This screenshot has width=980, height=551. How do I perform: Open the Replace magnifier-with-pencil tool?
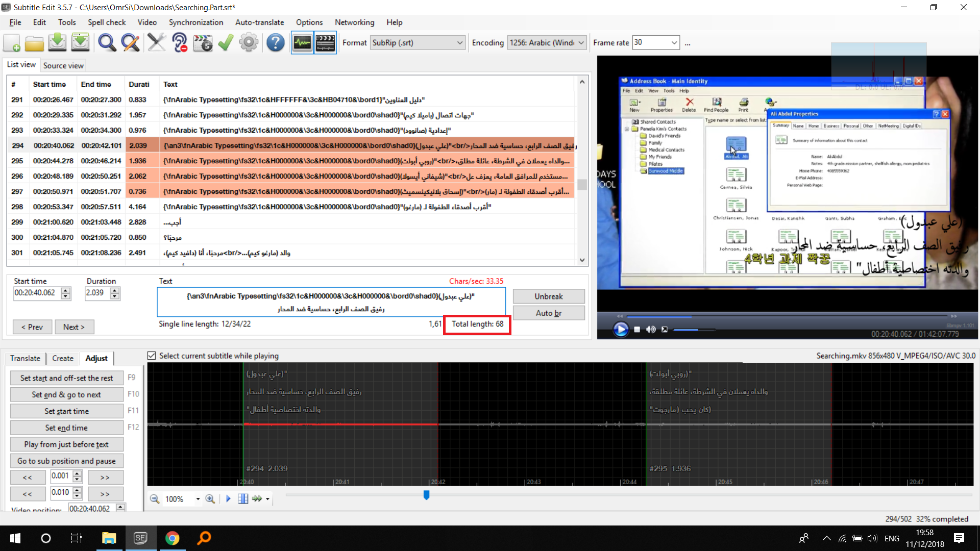pos(130,43)
